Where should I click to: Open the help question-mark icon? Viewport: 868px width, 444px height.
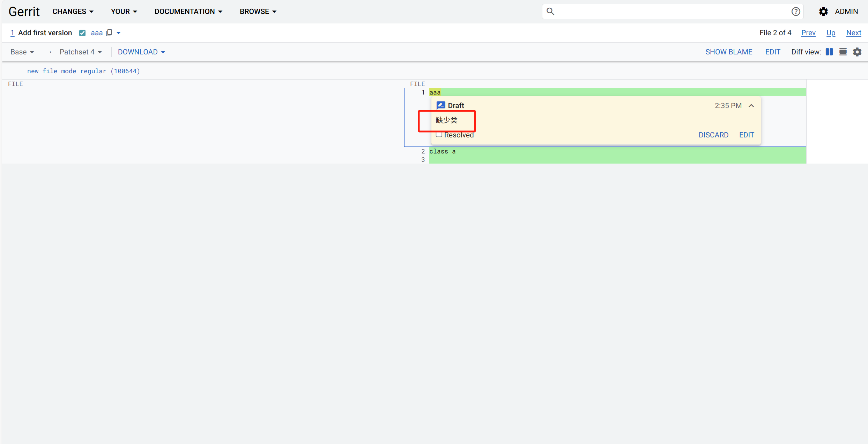[796, 11]
